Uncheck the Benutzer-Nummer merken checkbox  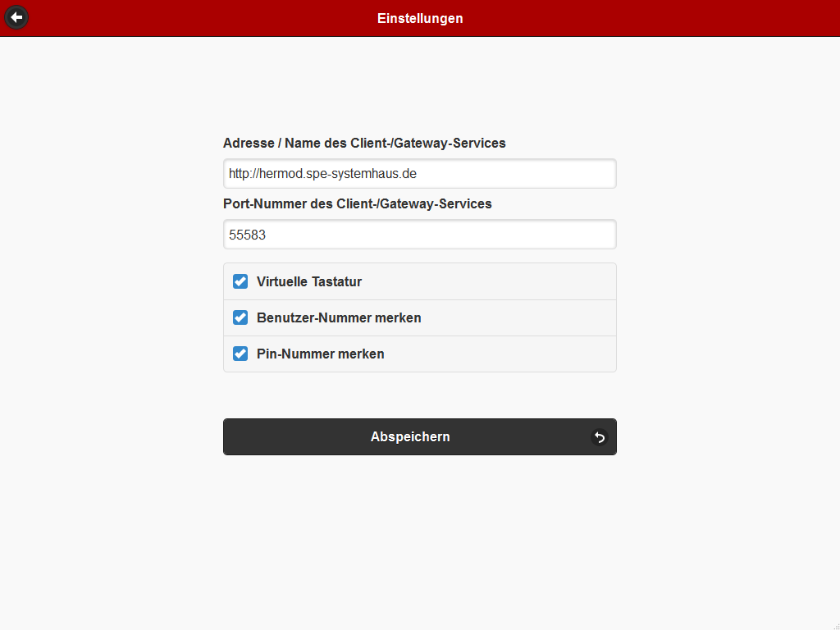[x=240, y=317]
